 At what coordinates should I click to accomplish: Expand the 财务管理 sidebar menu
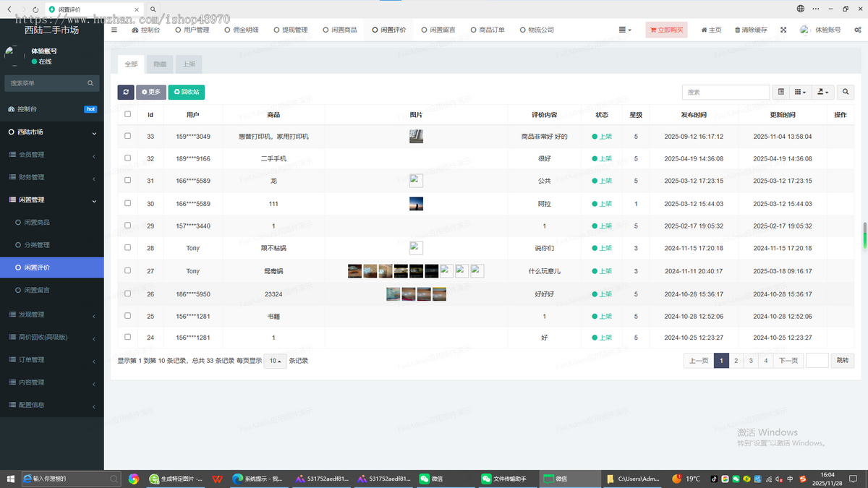click(52, 177)
